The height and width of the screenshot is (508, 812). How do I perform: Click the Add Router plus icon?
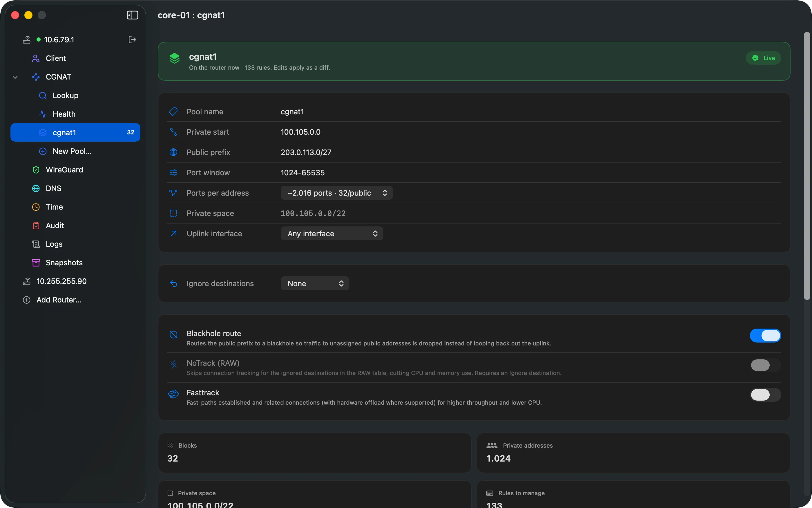point(27,300)
